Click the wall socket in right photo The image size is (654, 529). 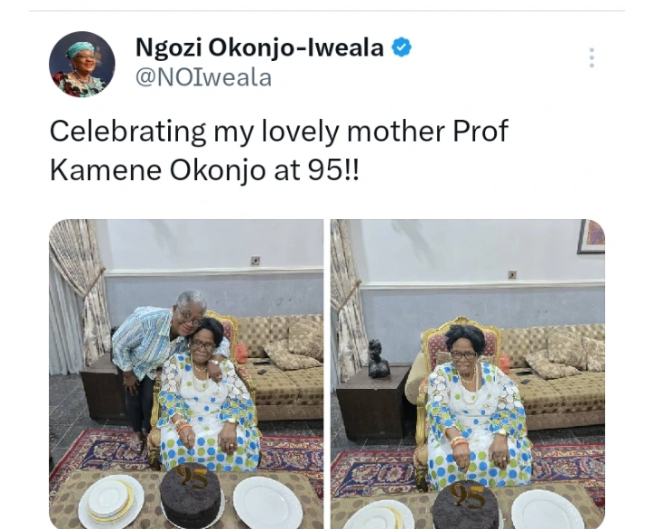(512, 275)
